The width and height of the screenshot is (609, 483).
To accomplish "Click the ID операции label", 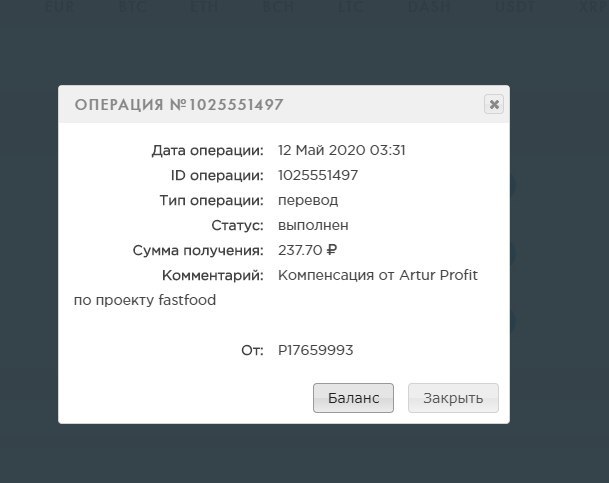I will [217, 175].
